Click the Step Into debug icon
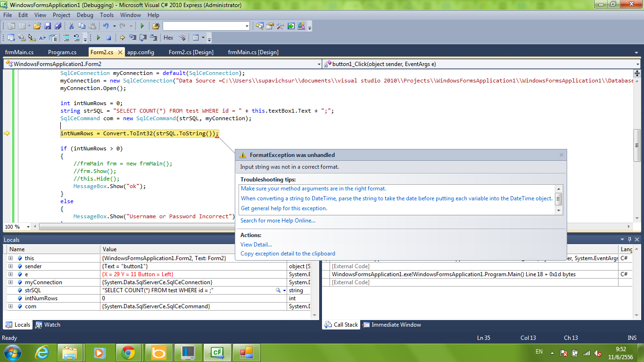This screenshot has width=644, height=362. point(132,38)
